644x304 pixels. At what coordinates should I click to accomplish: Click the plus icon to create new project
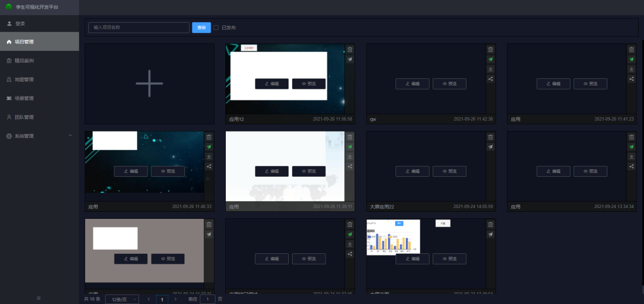[149, 84]
